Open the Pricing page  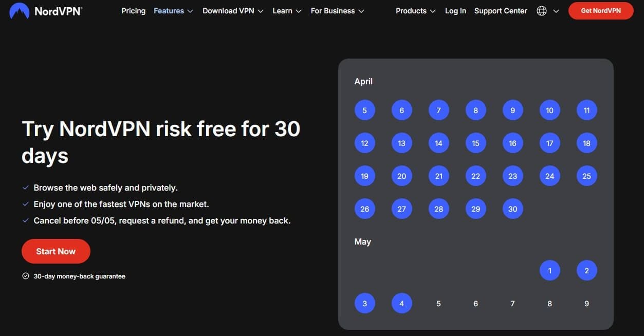pos(133,11)
